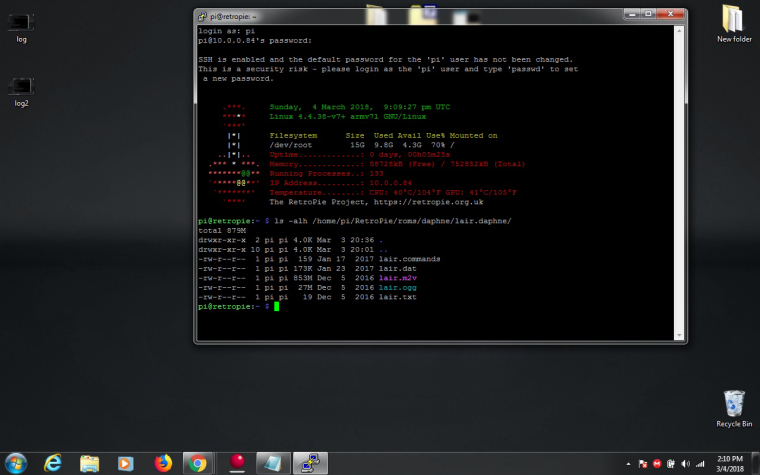Click the 'IP Address' line

(x=341, y=183)
